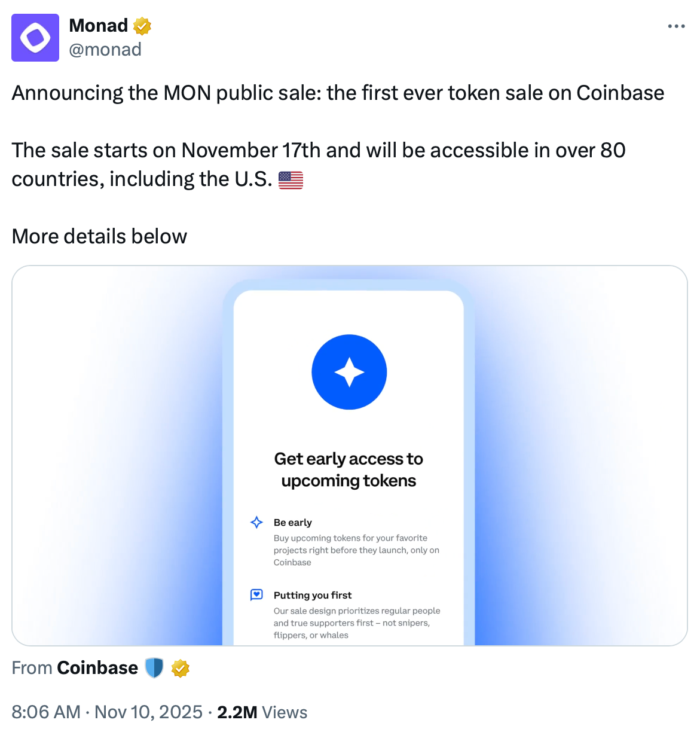The image size is (700, 732).
Task: Click the Monad profile avatar icon
Action: tap(35, 37)
